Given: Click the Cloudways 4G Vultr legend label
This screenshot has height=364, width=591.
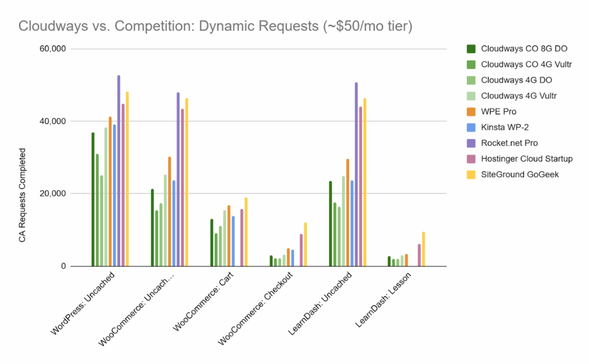Looking at the screenshot, I should tap(518, 96).
